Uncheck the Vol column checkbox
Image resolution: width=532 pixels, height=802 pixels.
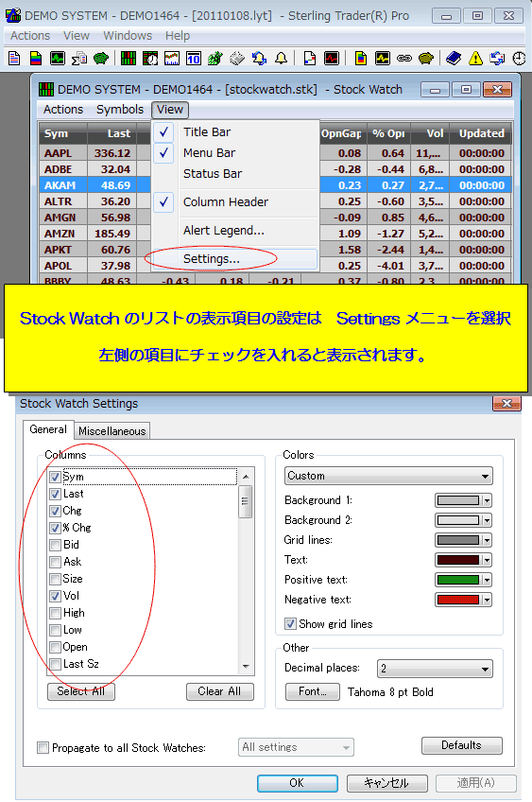click(x=55, y=596)
